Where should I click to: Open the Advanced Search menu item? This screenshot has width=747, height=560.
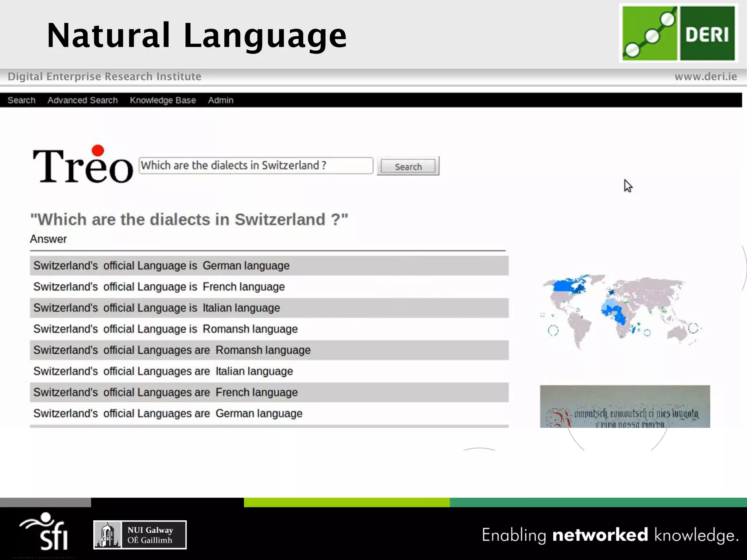82,100
